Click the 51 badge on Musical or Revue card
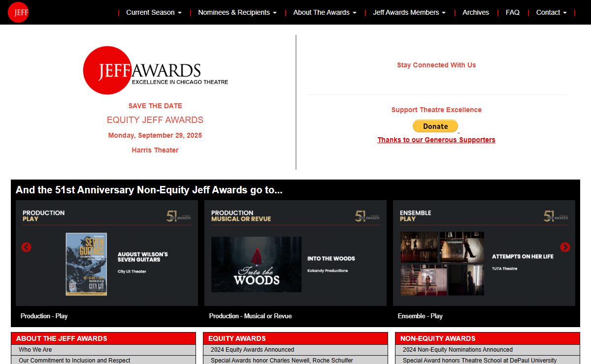Screen dimensions: 591x364 click(x=367, y=216)
